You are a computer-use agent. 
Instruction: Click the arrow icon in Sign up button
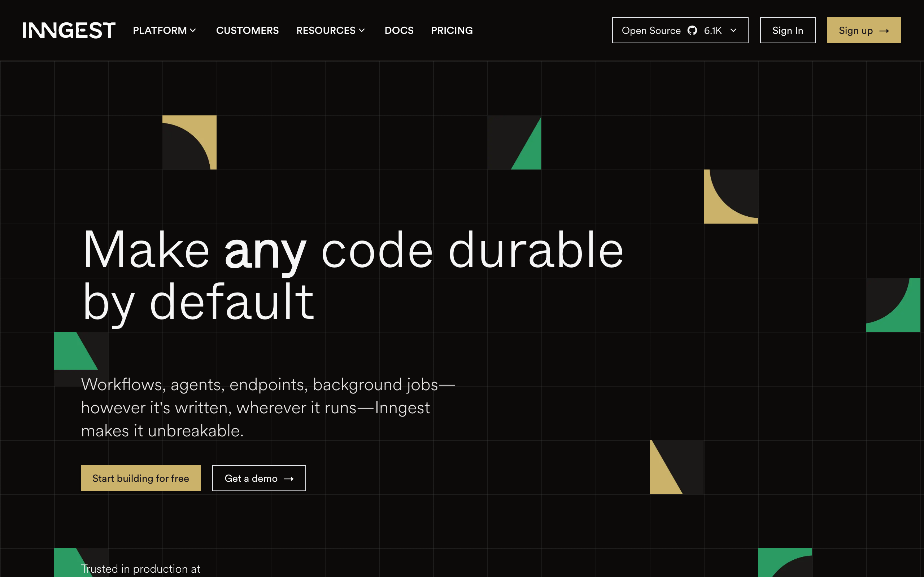(884, 31)
